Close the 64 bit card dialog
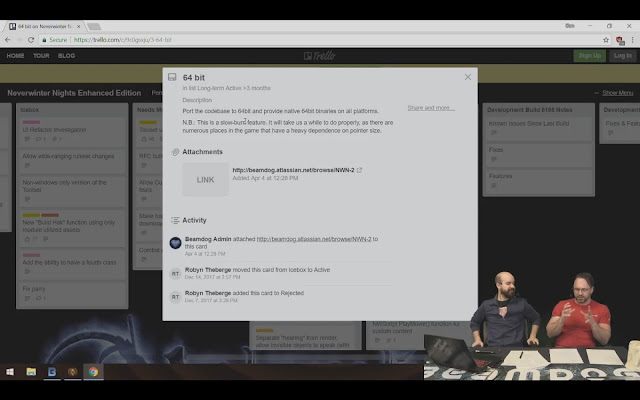 point(468,77)
